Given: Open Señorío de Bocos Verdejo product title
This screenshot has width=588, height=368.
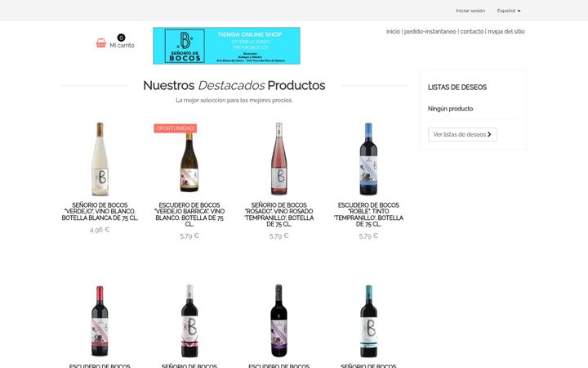Looking at the screenshot, I should tap(100, 212).
